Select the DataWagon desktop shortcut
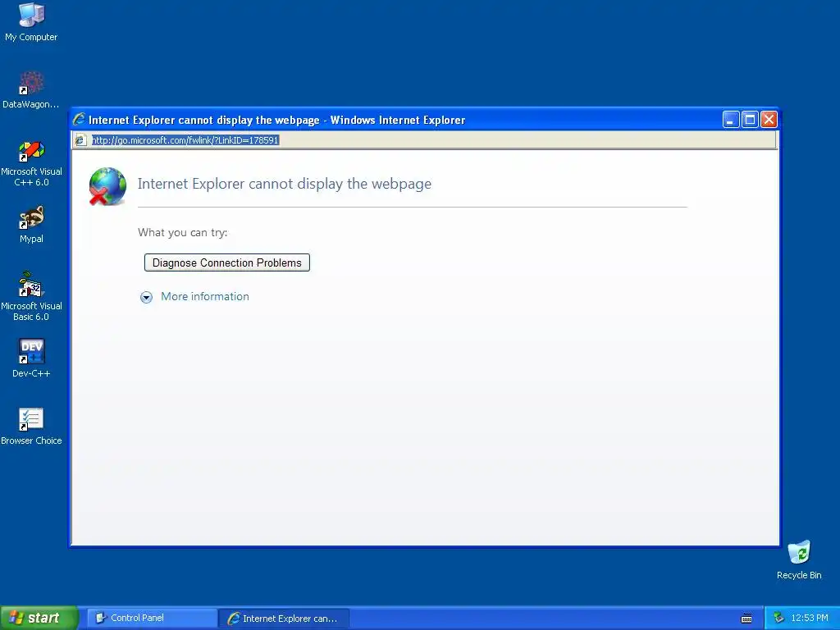 tap(32, 89)
